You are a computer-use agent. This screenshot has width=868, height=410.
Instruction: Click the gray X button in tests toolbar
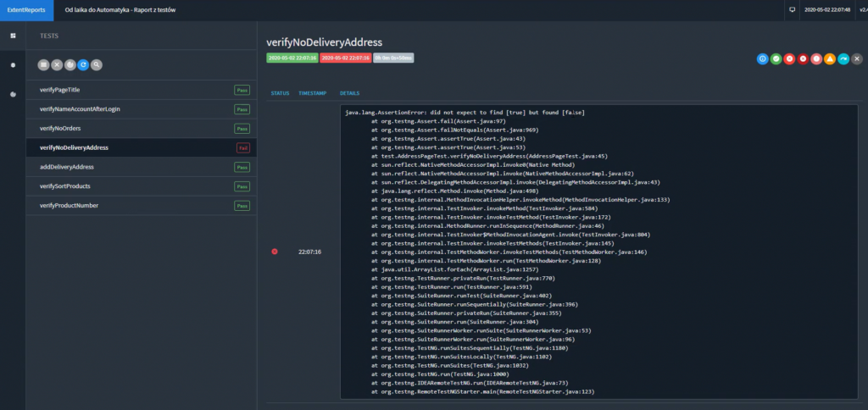pyautogui.click(x=57, y=64)
